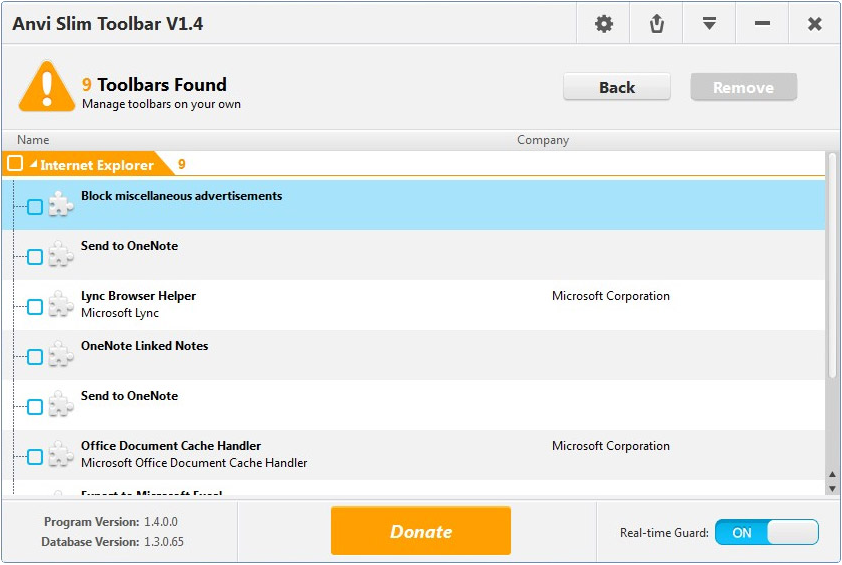Screen dimensions: 842x565
Task: Click the Block miscellaneous advertisements puzzle icon
Action: [61, 205]
